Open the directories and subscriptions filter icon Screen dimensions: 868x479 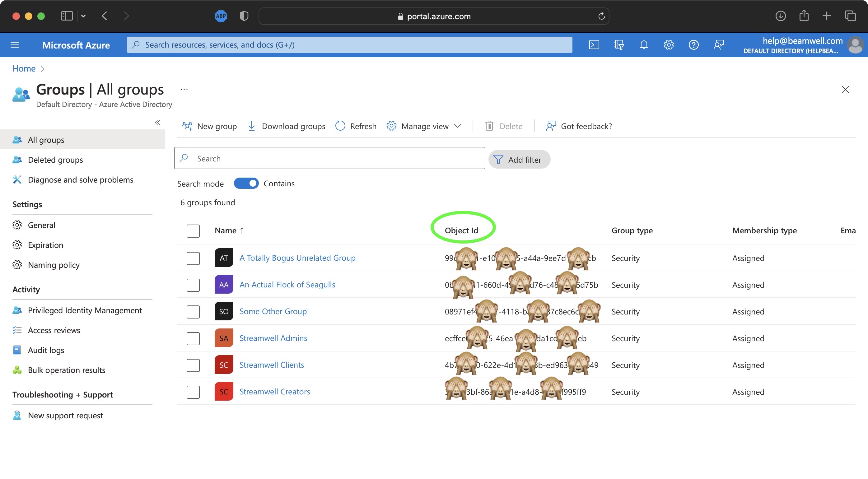619,45
